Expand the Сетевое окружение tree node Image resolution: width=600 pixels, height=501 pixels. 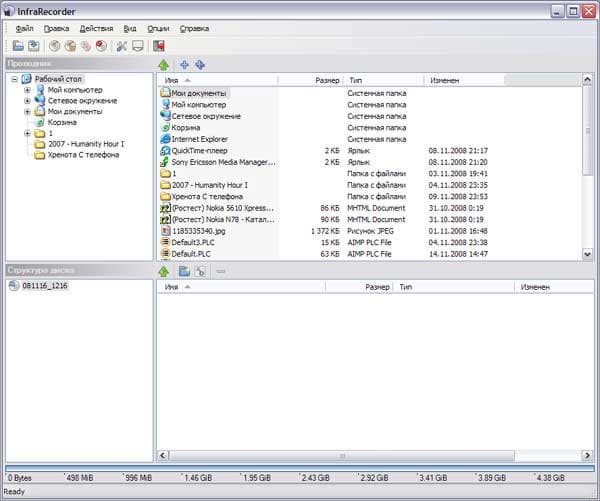(27, 101)
